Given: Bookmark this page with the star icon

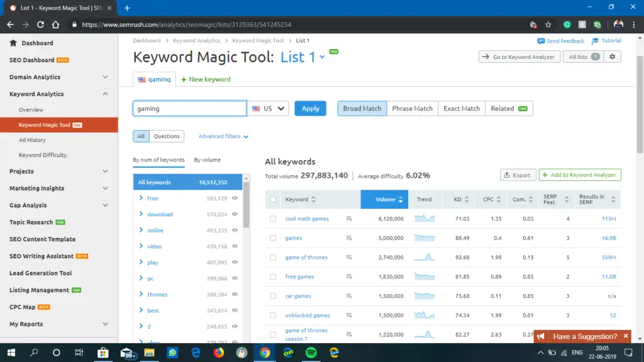Looking at the screenshot, I should point(548,25).
